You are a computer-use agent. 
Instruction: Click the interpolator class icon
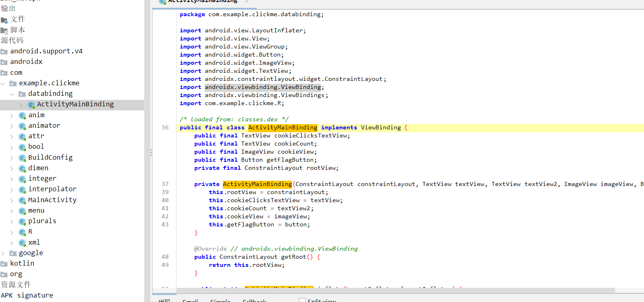22,189
